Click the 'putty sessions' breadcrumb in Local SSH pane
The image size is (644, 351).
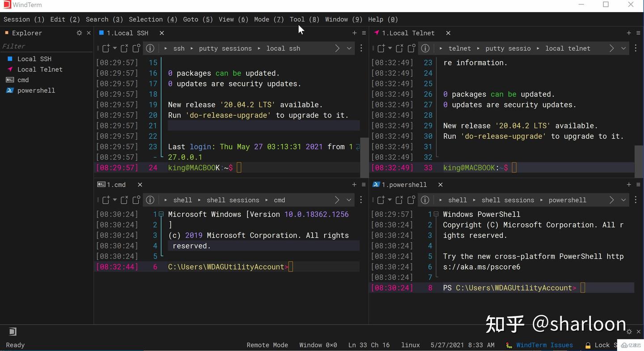225,48
